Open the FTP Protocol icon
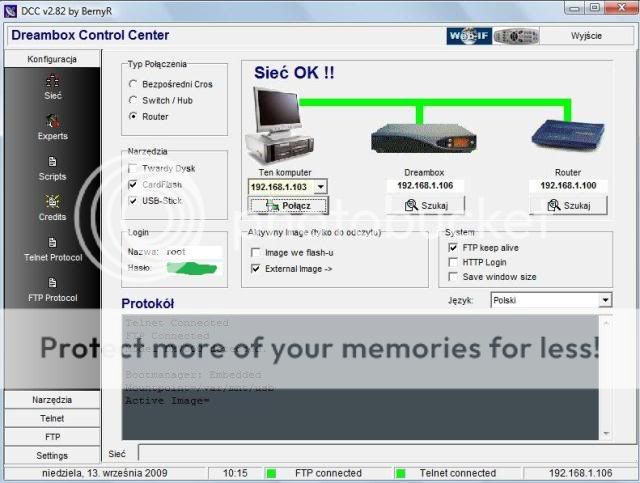640x483 pixels. point(52,283)
